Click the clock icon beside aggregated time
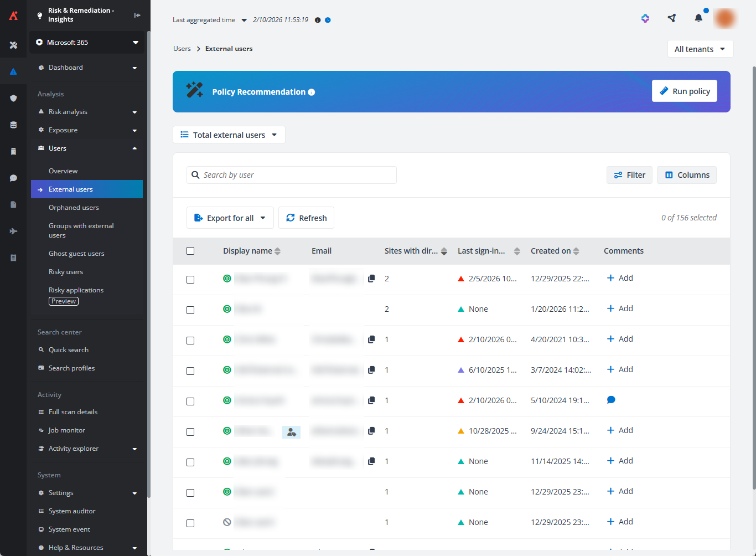Viewport: 756px width, 556px height. 328,20
